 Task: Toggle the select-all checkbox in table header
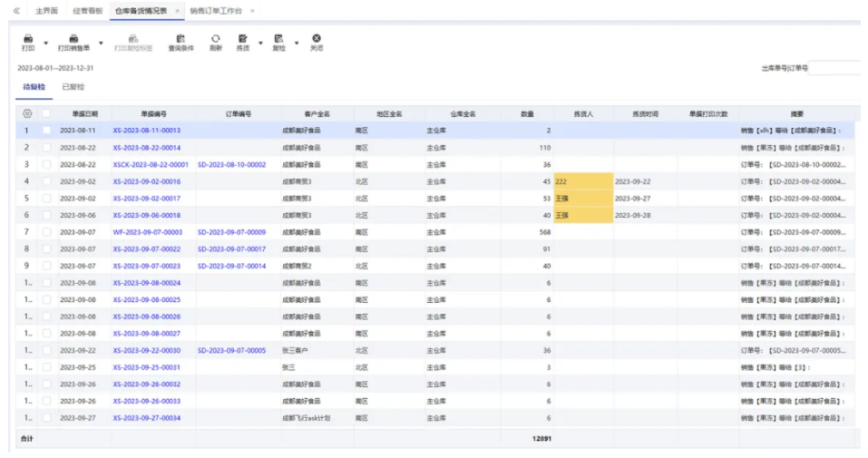pos(46,114)
